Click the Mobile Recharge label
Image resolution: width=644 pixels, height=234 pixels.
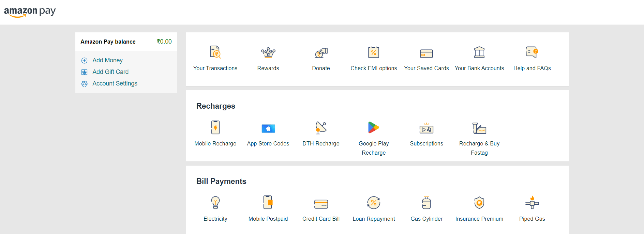point(215,143)
